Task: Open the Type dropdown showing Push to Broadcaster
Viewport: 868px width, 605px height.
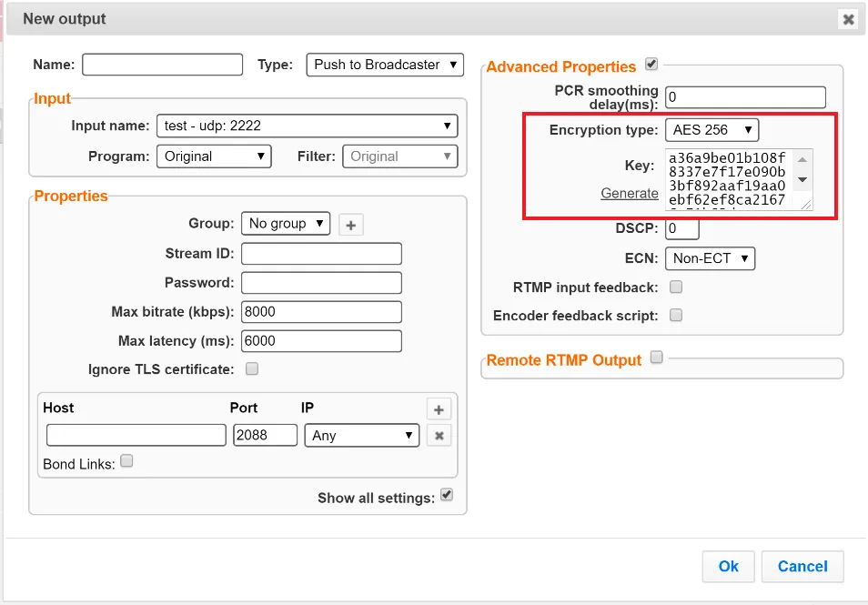Action: click(x=385, y=65)
